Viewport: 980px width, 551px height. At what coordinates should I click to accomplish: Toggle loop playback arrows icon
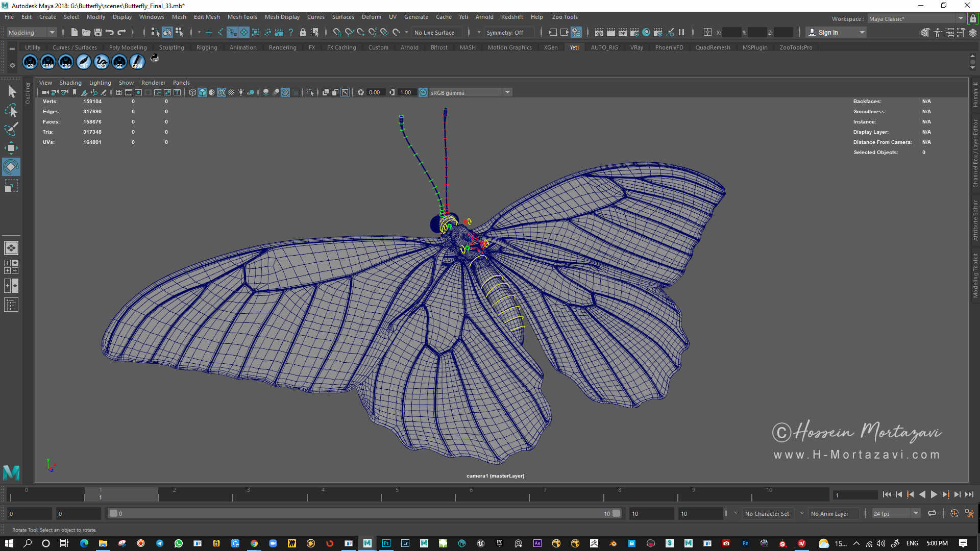(932, 513)
